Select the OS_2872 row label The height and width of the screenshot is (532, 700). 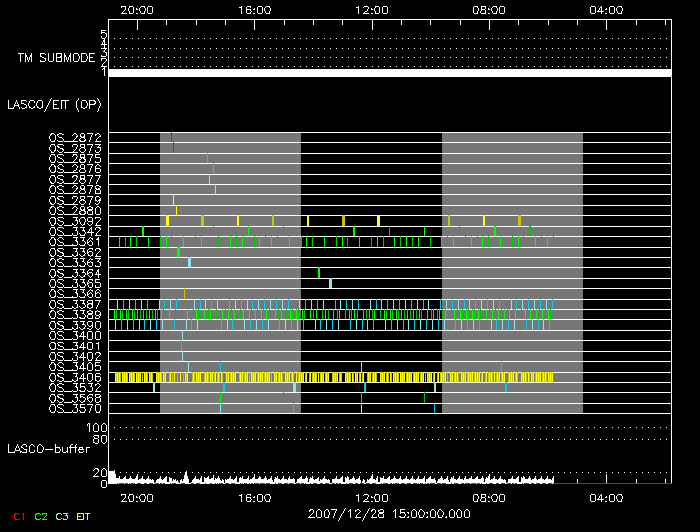(75, 137)
